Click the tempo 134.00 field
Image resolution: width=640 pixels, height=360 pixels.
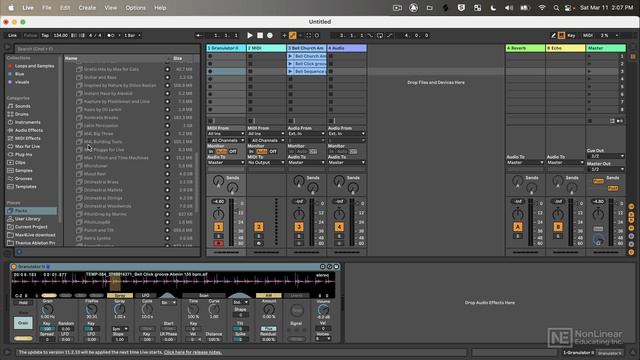click(x=60, y=36)
